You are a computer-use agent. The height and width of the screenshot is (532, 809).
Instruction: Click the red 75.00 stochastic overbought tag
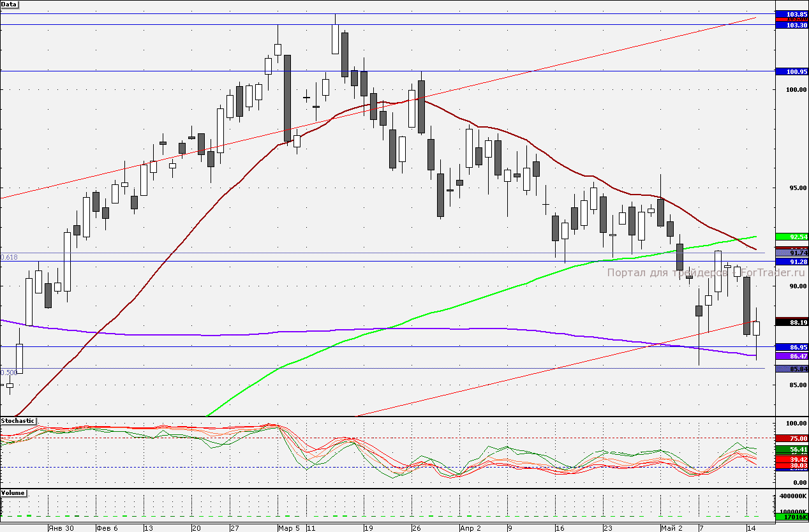(x=791, y=438)
